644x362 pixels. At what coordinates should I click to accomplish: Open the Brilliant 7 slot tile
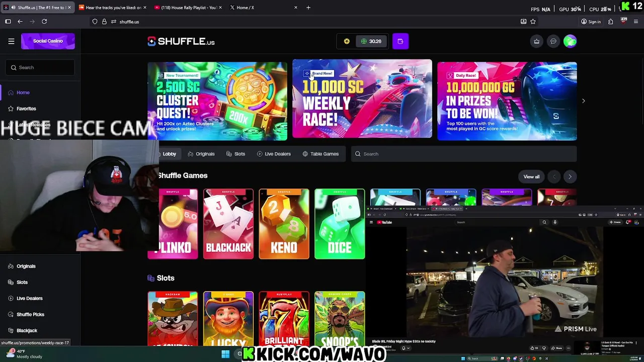tap(284, 319)
